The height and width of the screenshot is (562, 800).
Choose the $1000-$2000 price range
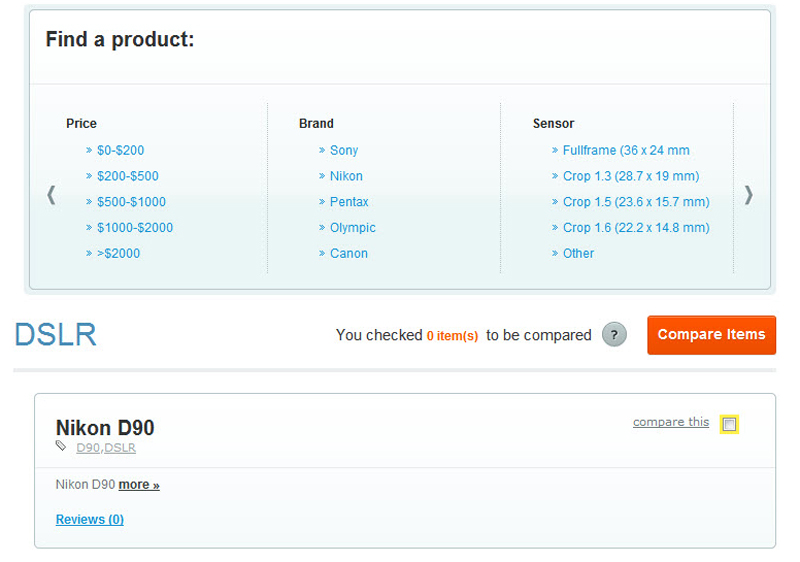tap(135, 228)
